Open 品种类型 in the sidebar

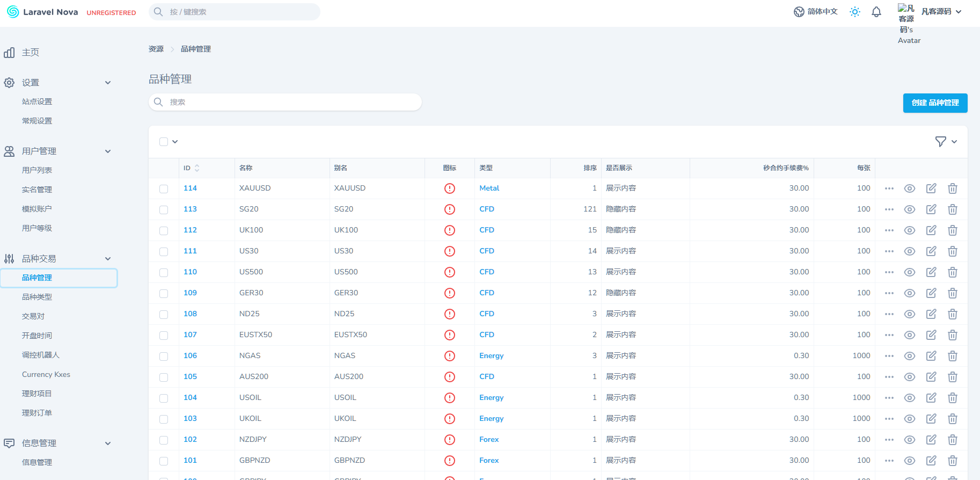point(37,297)
